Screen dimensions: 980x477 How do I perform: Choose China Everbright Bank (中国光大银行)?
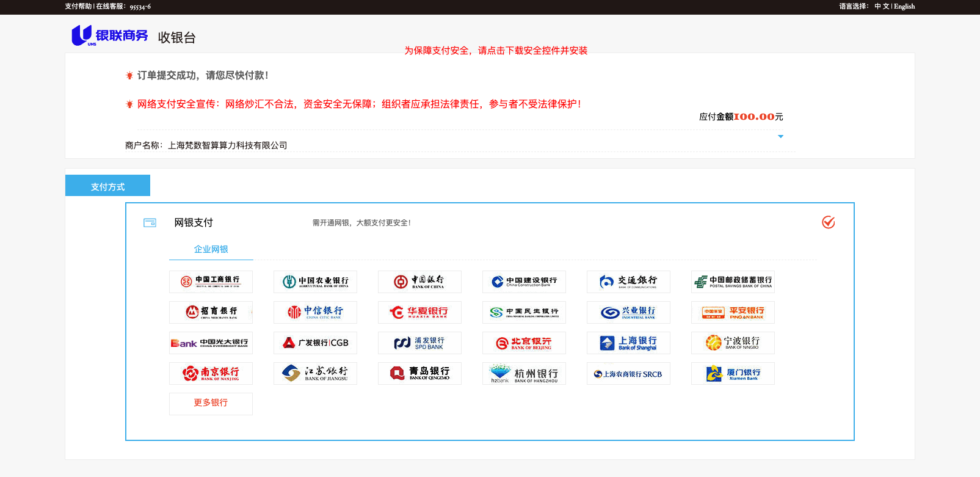click(211, 343)
